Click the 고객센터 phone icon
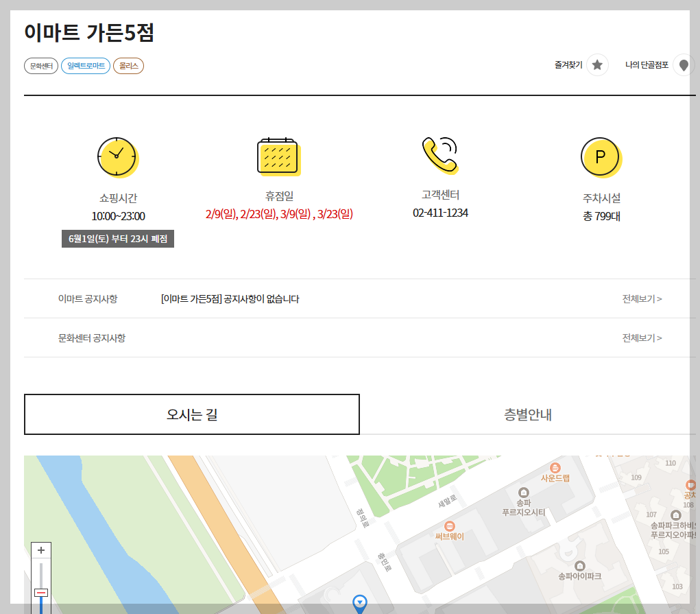The image size is (700, 614). tap(440, 155)
